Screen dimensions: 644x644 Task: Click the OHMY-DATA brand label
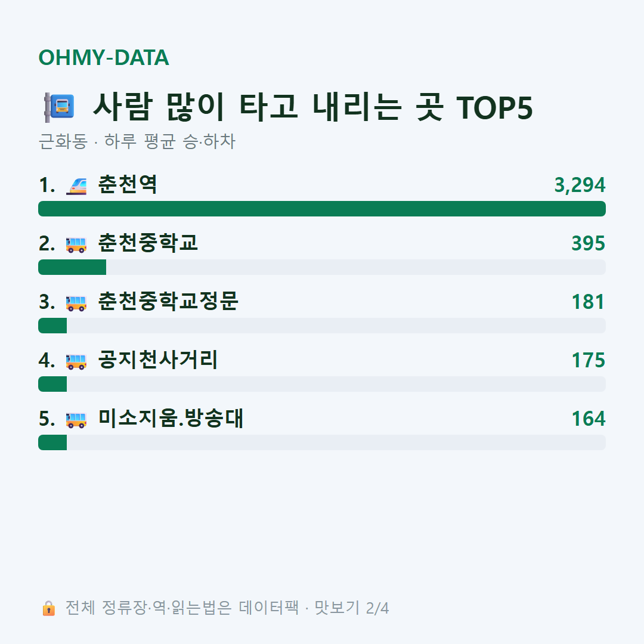click(x=104, y=57)
